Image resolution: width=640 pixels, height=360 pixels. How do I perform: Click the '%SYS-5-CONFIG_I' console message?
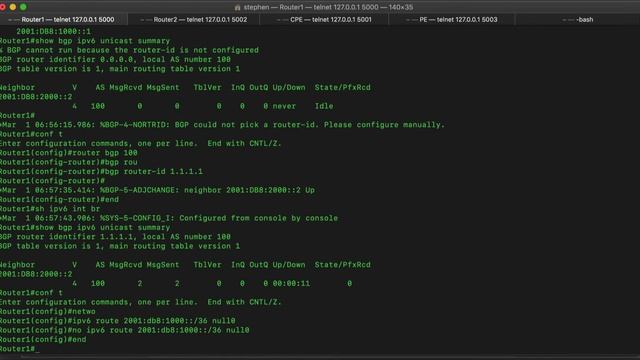tap(169, 218)
